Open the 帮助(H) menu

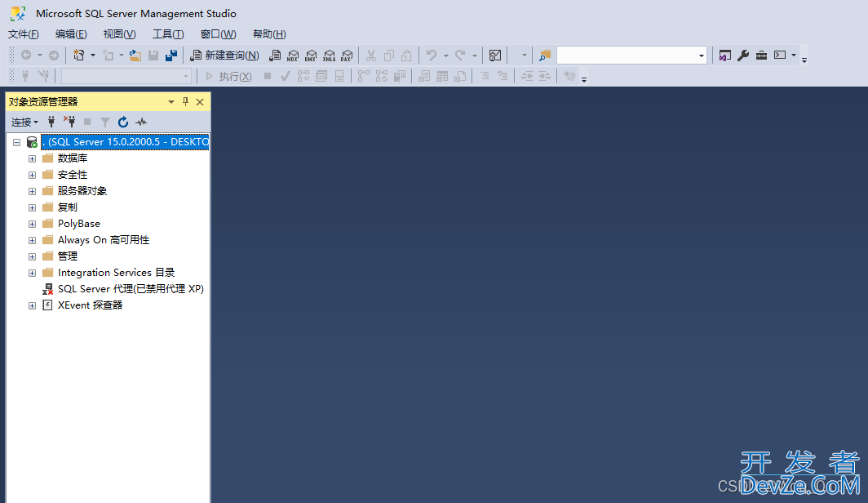[x=269, y=34]
